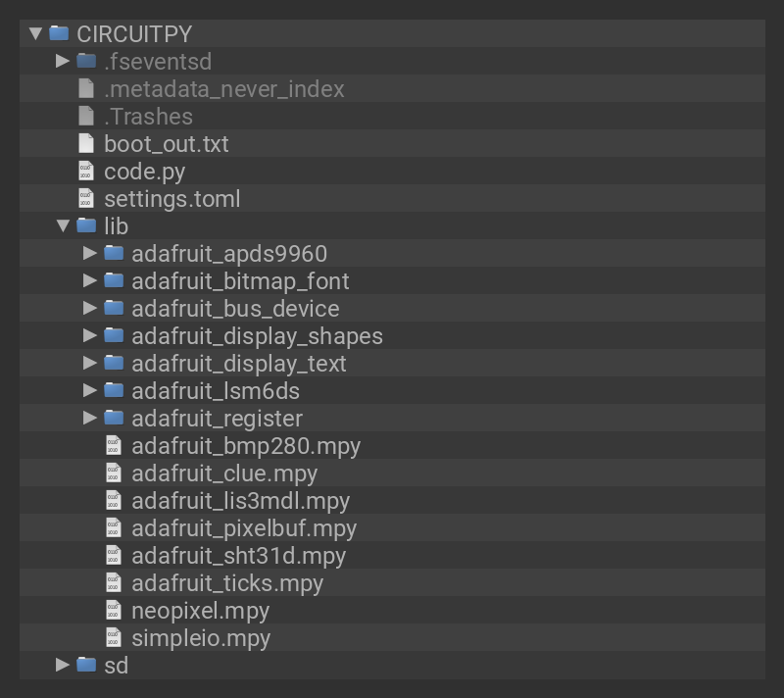Click the CIRCUITPY drive folder icon
The width and height of the screenshot is (784, 698).
click(60, 33)
